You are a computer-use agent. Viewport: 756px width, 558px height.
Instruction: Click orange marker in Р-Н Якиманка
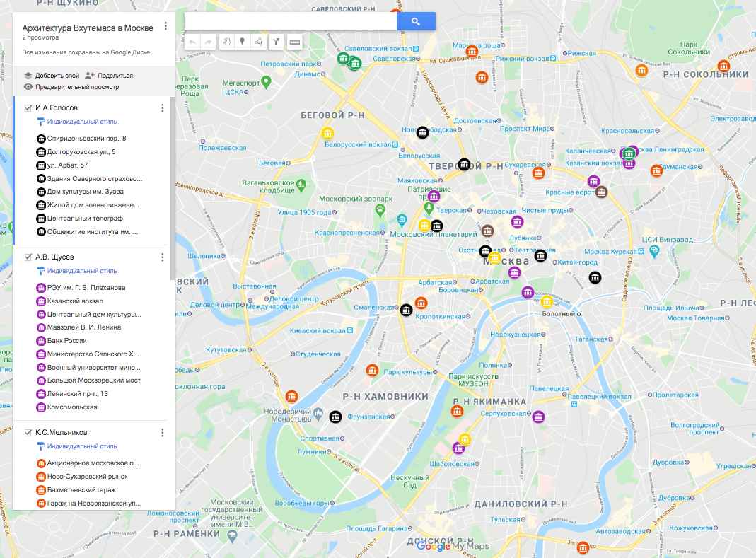pos(457,412)
